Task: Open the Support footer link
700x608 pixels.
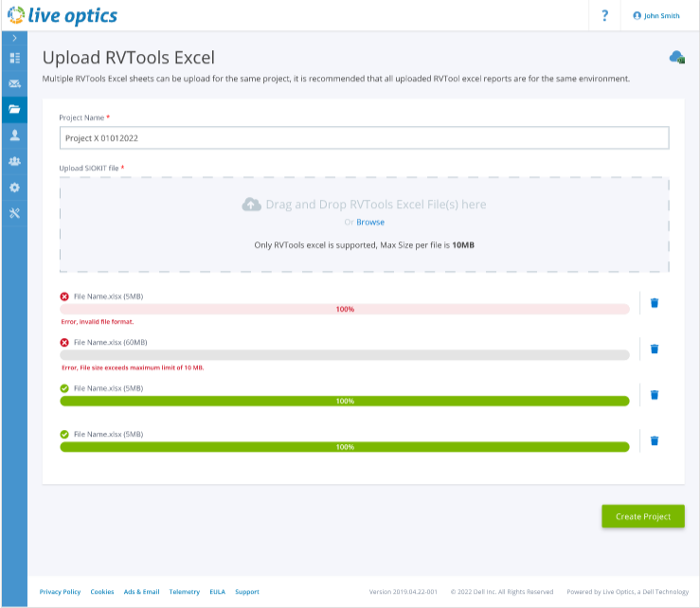Action: (x=246, y=592)
